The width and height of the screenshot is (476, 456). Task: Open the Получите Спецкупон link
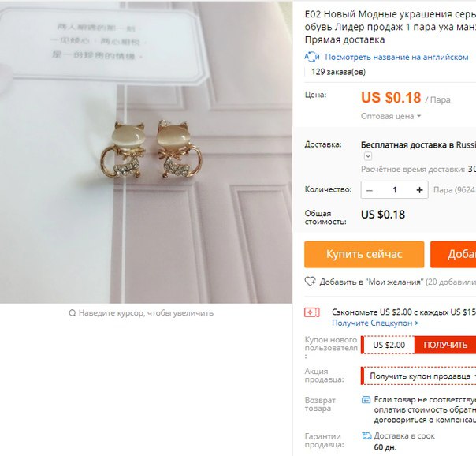(375, 323)
